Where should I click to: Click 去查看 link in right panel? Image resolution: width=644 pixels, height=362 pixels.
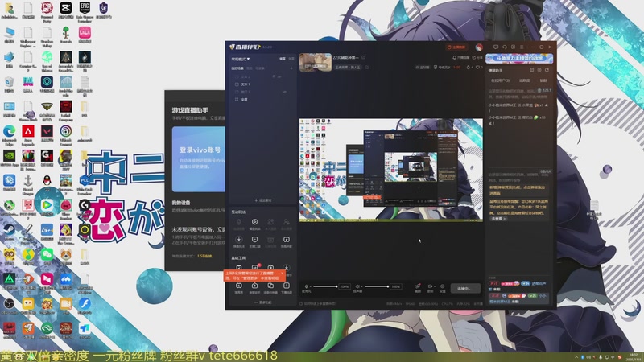(x=498, y=219)
